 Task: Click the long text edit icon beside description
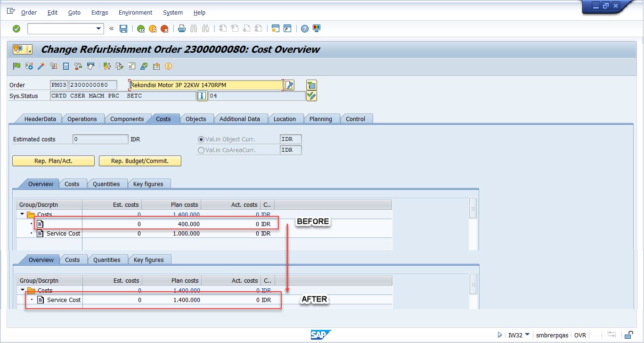tap(289, 85)
